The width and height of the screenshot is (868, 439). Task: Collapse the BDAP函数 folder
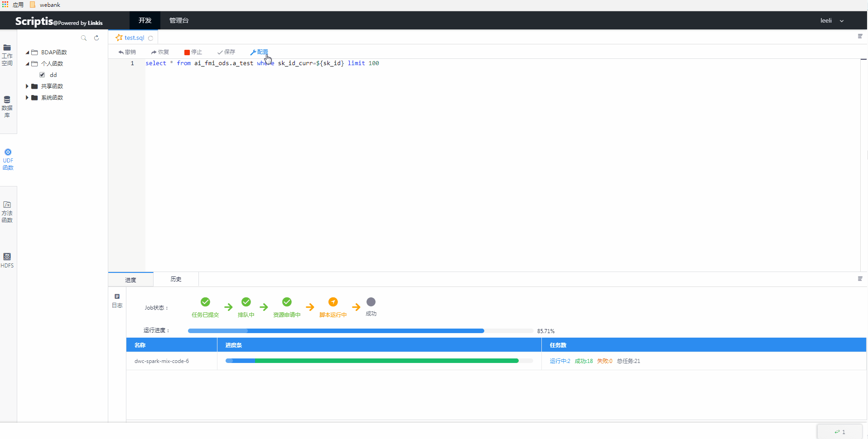pyautogui.click(x=27, y=52)
